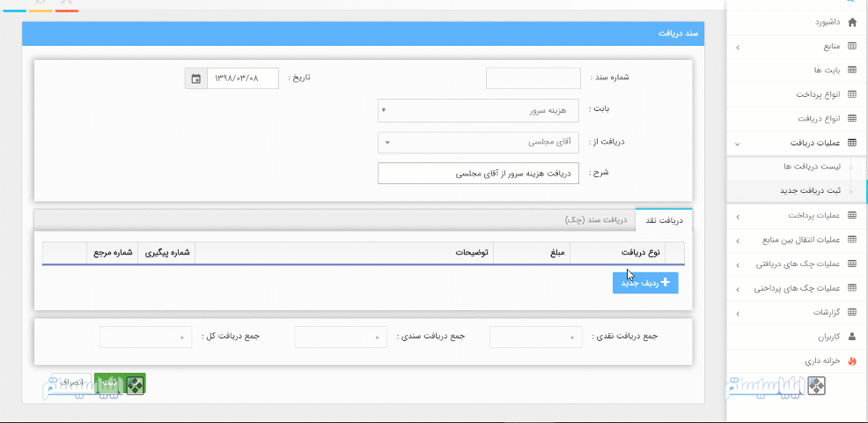This screenshot has width=868, height=423.
Task: Click the table icon beside انواع دریافت
Action: (851, 119)
